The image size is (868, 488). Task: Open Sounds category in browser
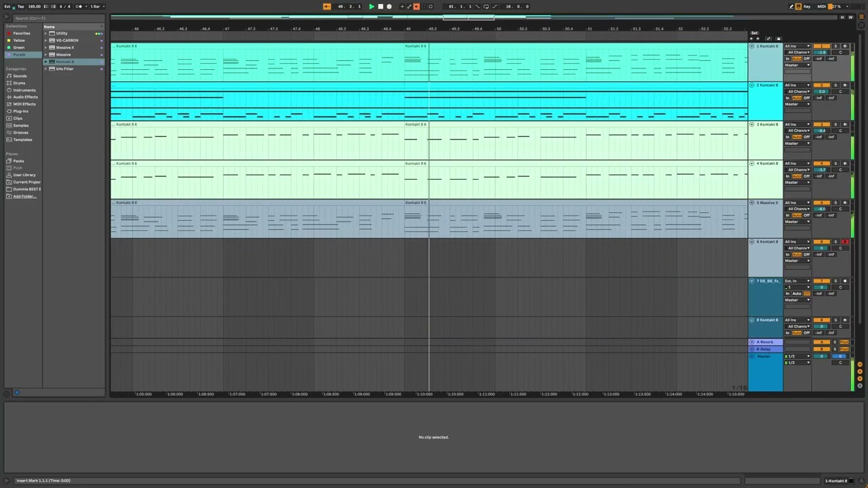click(x=20, y=76)
